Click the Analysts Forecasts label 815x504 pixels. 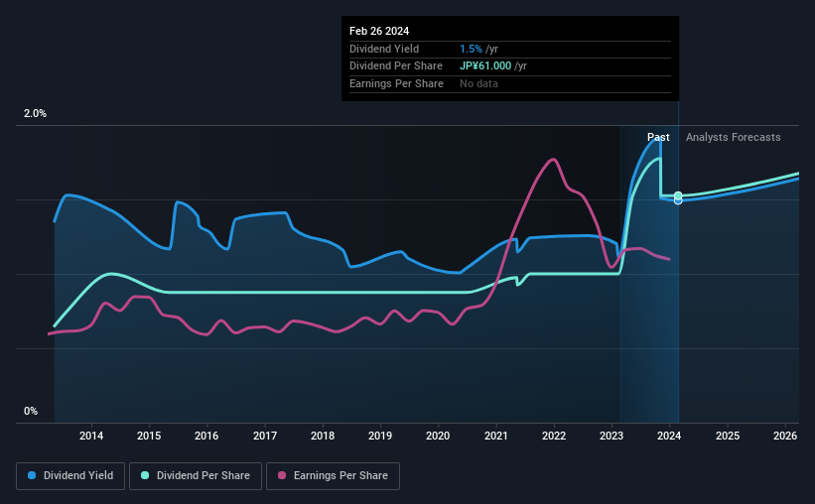(733, 137)
